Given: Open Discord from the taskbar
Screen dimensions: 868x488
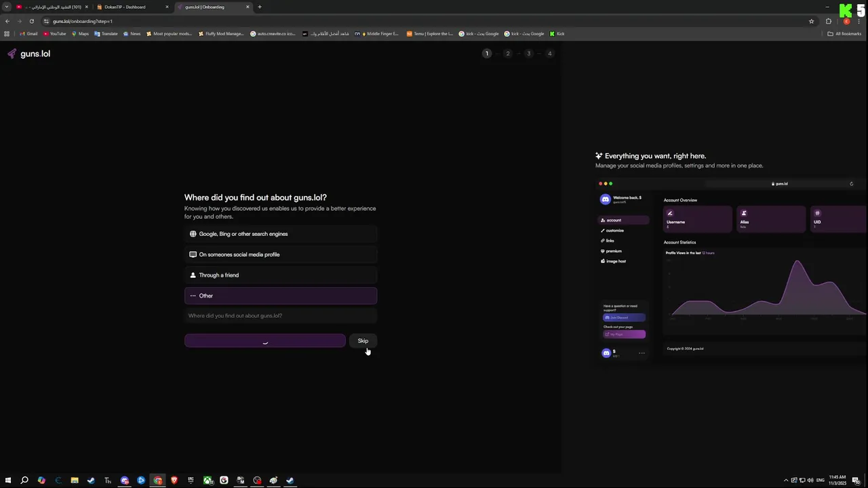Looking at the screenshot, I should [x=125, y=481].
